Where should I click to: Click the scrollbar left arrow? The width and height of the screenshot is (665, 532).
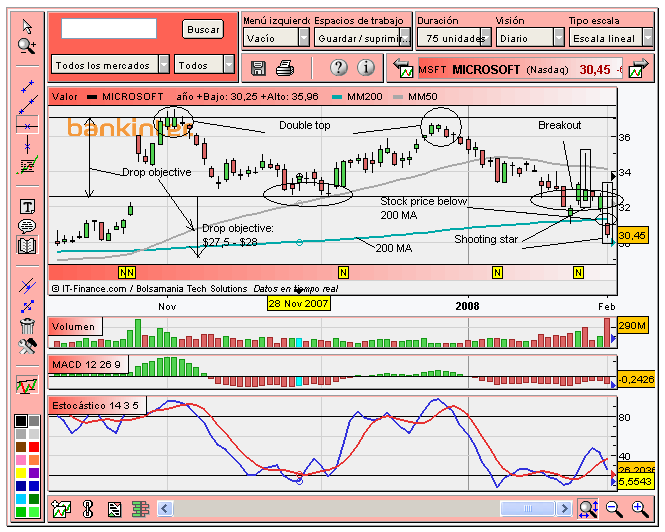click(x=165, y=508)
